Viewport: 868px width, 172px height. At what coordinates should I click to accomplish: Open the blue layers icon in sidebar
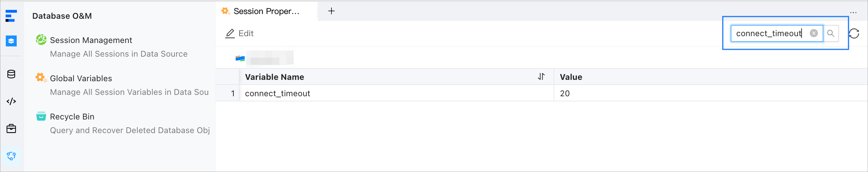[x=11, y=41]
